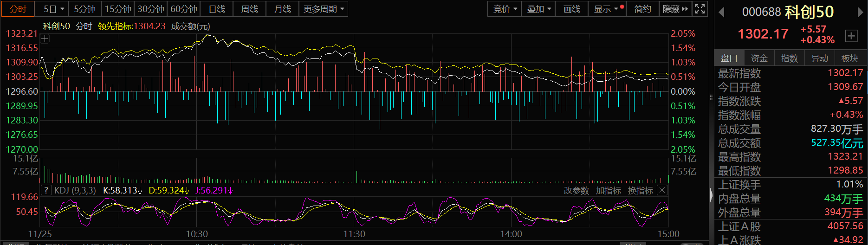This screenshot has width=868, height=245.
Task: Click the fullscreen expand chart icon
Action: pos(700,9)
